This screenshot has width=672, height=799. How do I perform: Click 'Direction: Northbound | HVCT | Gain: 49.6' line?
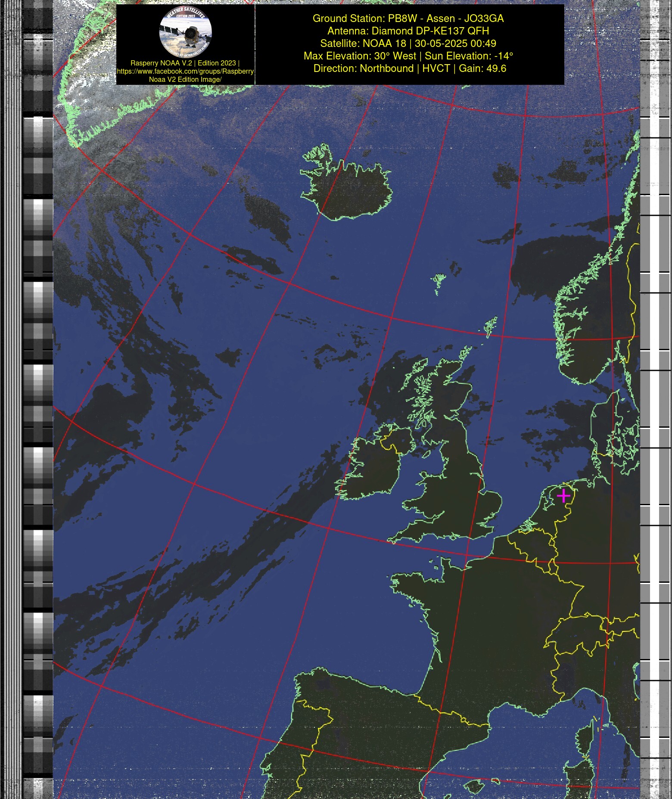click(x=410, y=68)
